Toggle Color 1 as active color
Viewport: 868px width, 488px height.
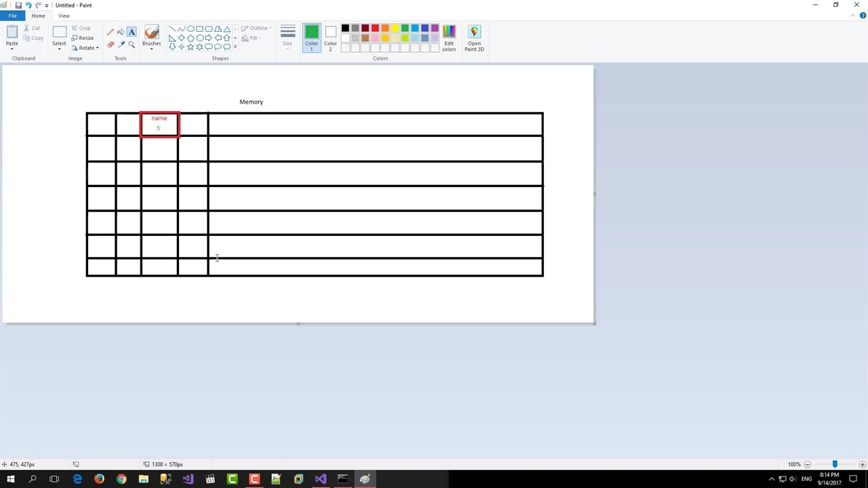click(311, 38)
